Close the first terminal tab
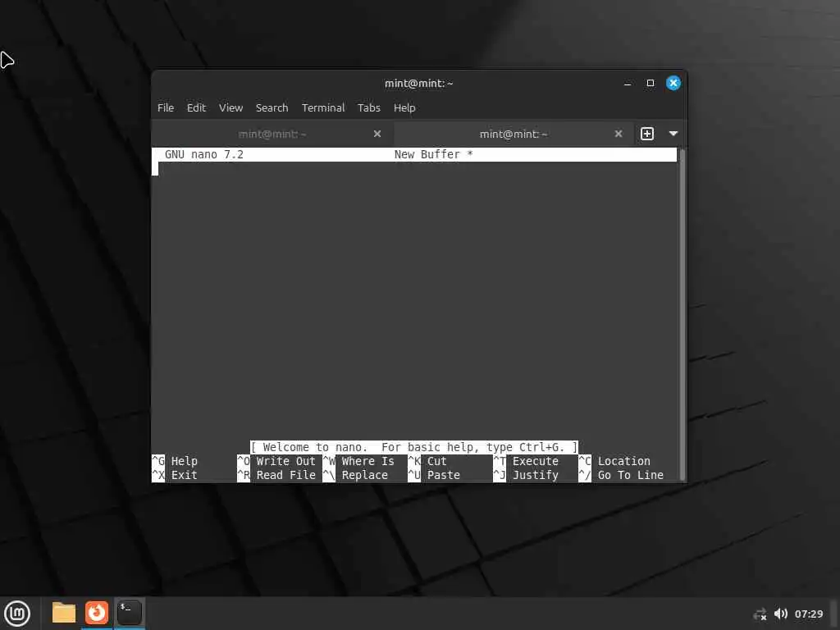Image resolution: width=840 pixels, height=630 pixels. [x=377, y=134]
